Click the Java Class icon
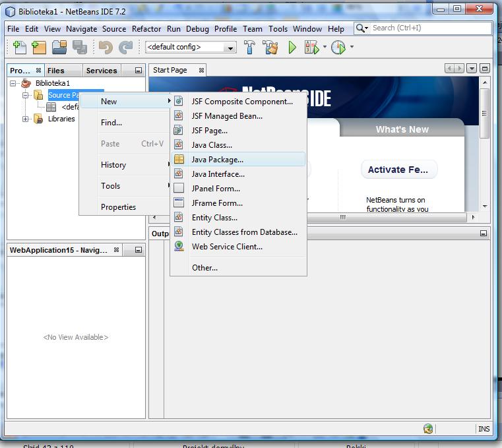The width and height of the screenshot is (502, 448). pyautogui.click(x=179, y=144)
